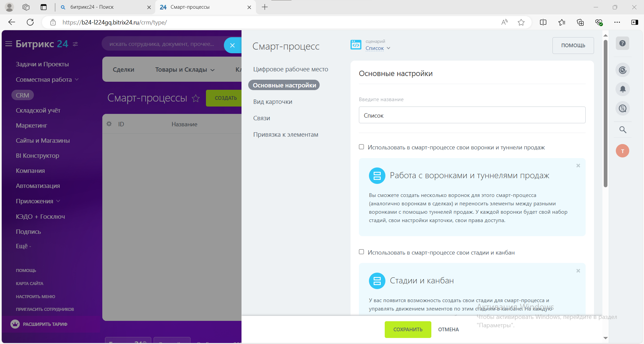Open the Связи section

pyautogui.click(x=261, y=118)
